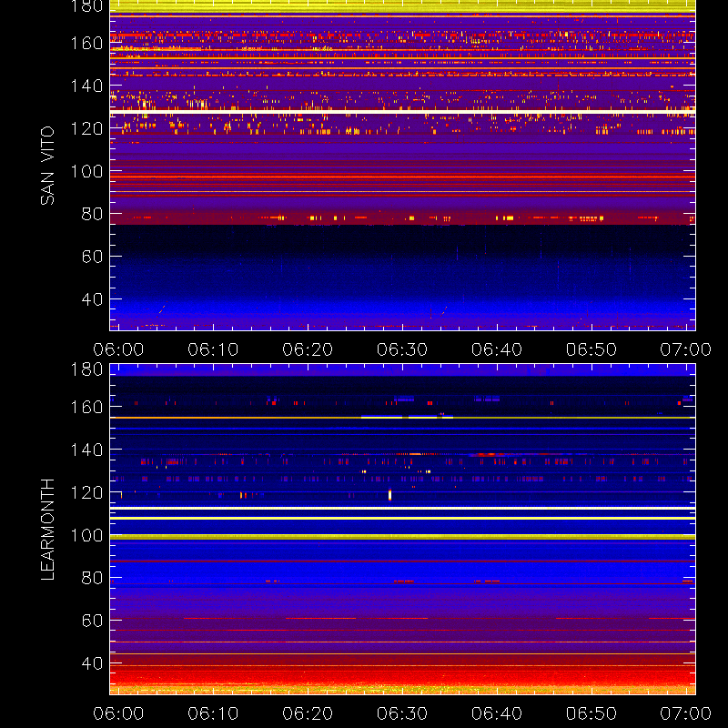
Task: Select the 120 frequency label on San Vito plot
Action: pyautogui.click(x=86, y=128)
